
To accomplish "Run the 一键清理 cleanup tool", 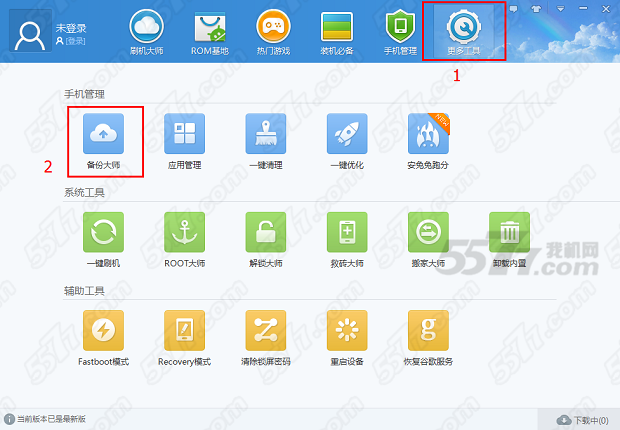I will (266, 142).
